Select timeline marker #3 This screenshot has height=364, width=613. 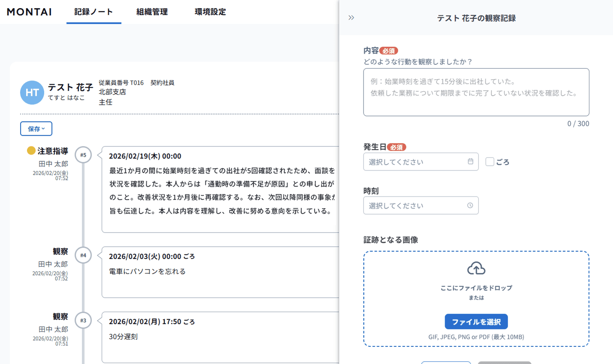click(x=83, y=320)
